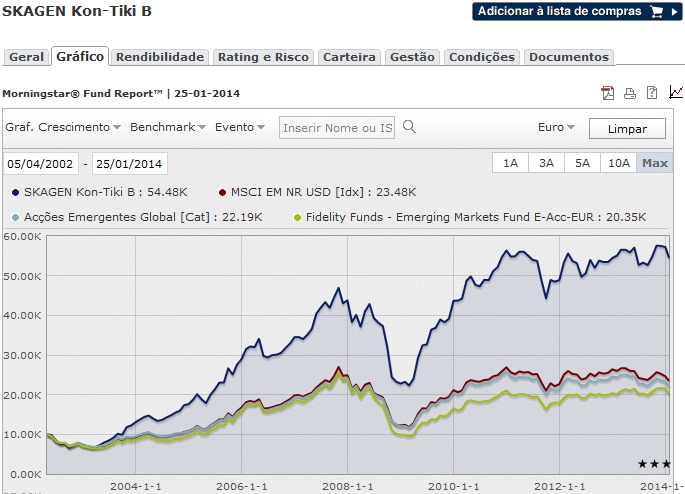Select the 10A time range
The width and height of the screenshot is (685, 494).
619,163
